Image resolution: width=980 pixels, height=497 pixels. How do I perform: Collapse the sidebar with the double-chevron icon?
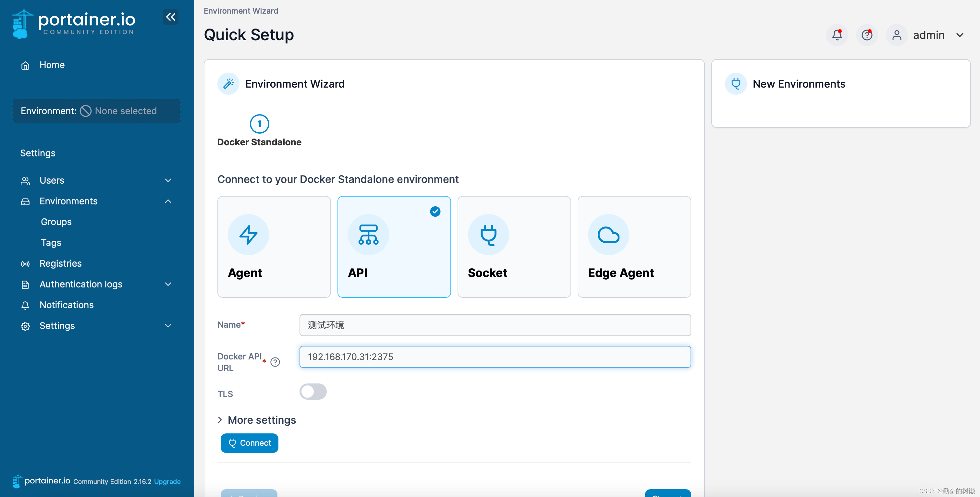click(x=170, y=17)
